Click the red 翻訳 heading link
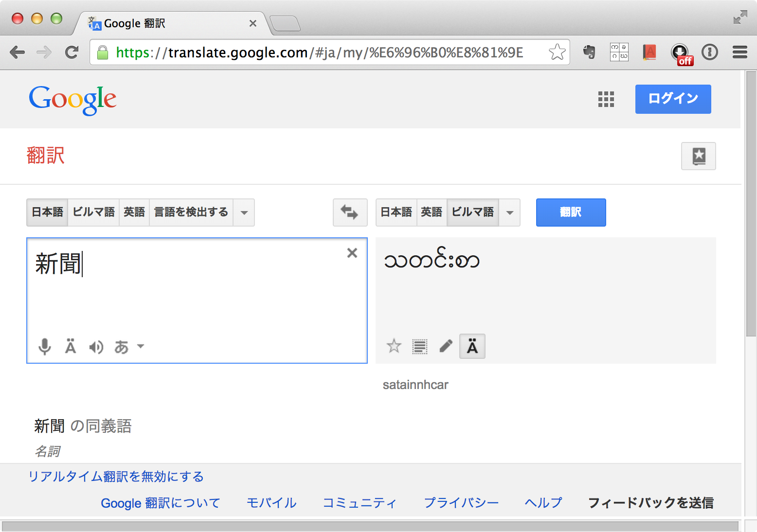Screen dimensions: 757x532 click(x=45, y=156)
